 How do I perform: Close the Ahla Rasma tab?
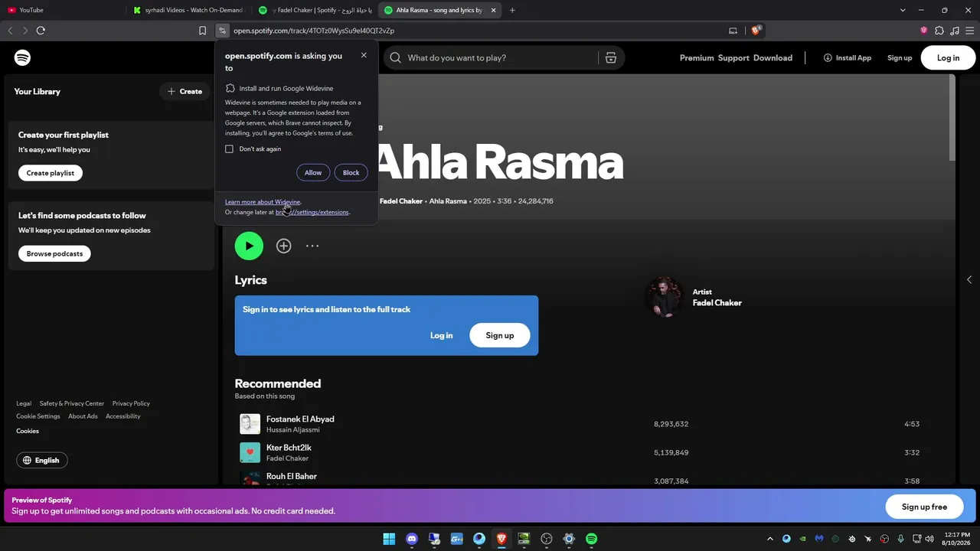click(493, 10)
